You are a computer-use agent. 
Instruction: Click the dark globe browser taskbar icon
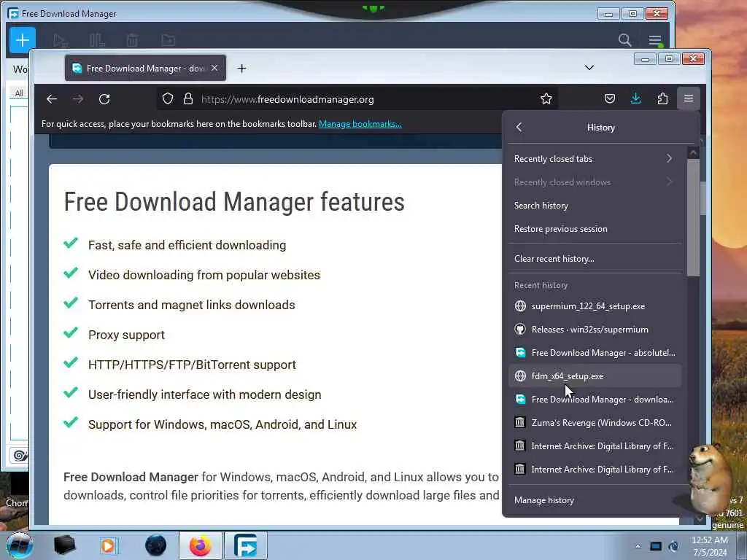[156, 545]
